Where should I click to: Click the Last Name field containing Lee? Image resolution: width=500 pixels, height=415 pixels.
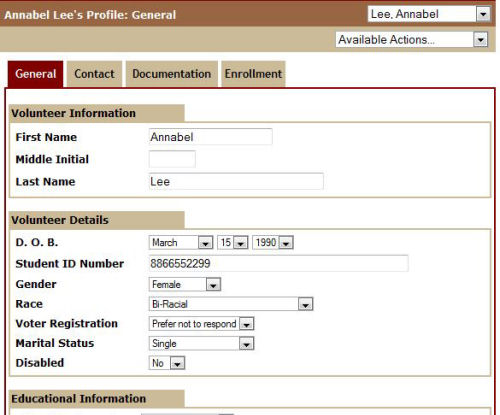click(236, 181)
